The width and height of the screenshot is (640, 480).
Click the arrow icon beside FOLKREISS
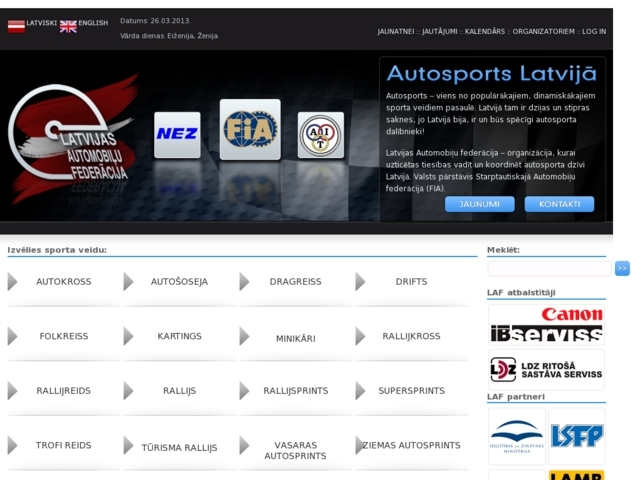(13, 336)
